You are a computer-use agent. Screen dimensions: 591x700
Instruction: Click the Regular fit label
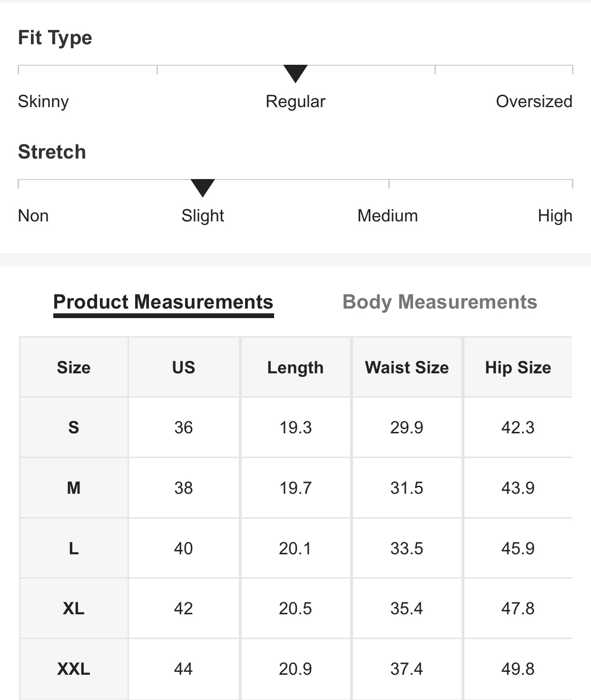(295, 101)
